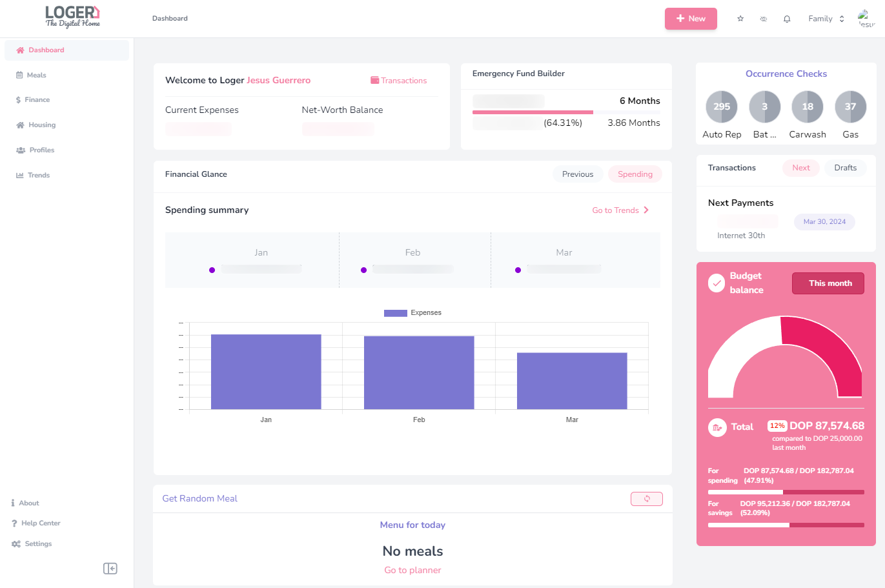Open Dashboard in the sidebar
The width and height of the screenshot is (885, 588).
(x=66, y=50)
